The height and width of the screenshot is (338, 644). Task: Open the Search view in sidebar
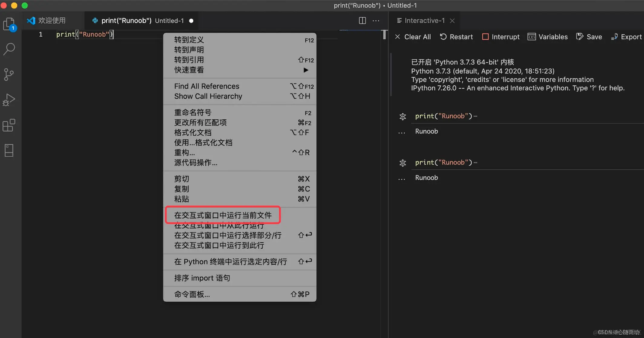[9, 49]
